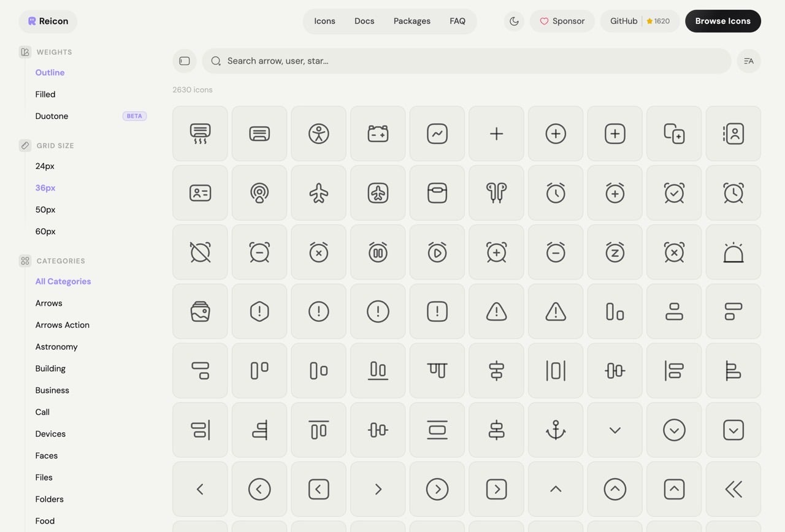Select the Outline weight option
Image resolution: width=785 pixels, height=532 pixels.
(x=50, y=72)
